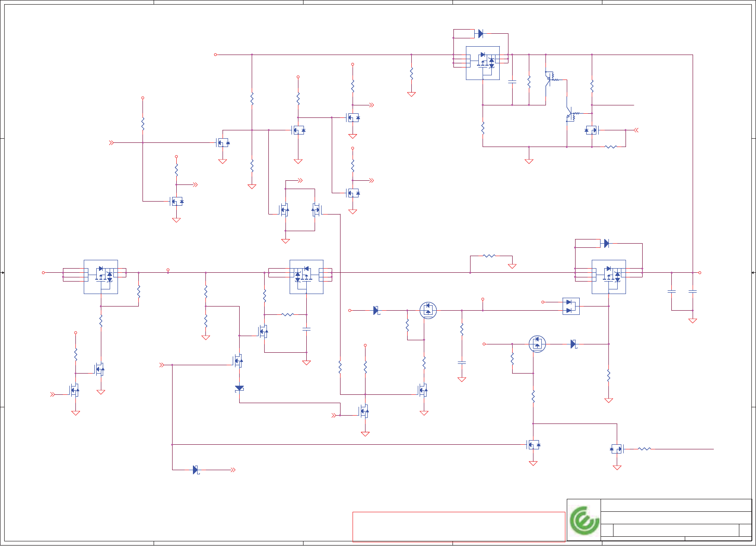Select the horizontal resistor at the bottom right

coord(644,448)
